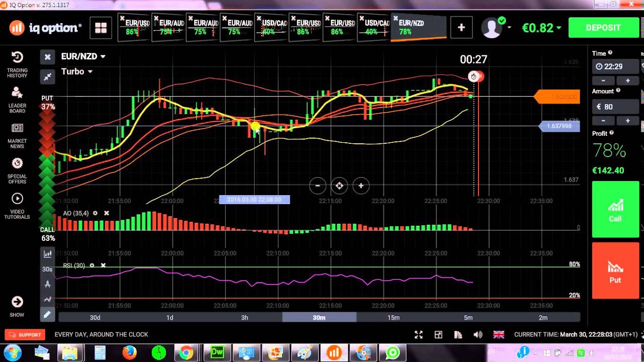This screenshot has height=362, width=644.
Task: Select the 30m time range
Action: click(319, 317)
